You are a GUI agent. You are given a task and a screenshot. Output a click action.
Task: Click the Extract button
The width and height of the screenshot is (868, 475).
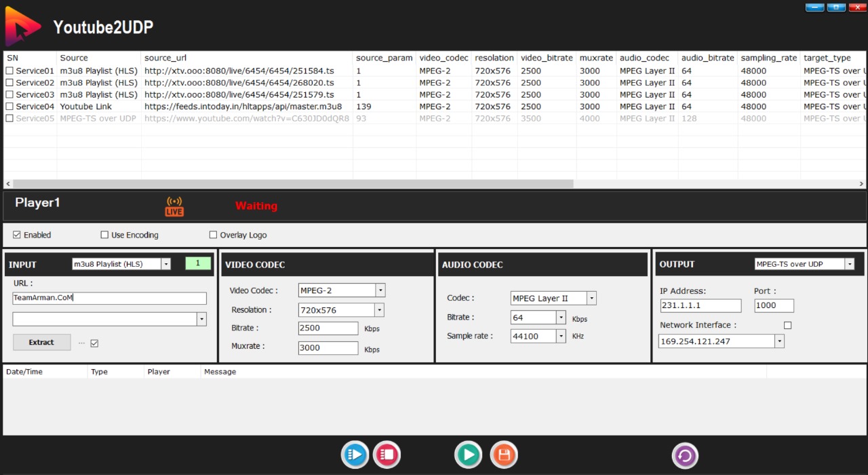point(41,343)
